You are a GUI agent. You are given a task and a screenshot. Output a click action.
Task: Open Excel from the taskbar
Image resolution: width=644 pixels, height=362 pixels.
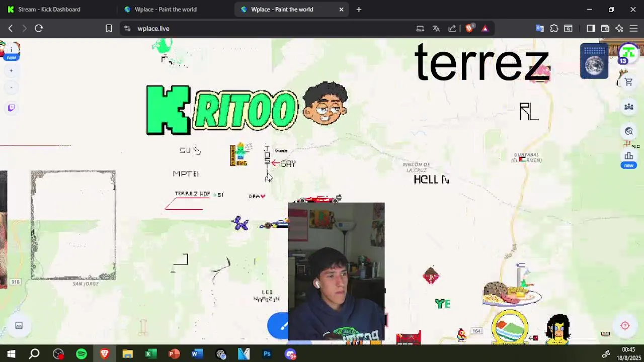click(150, 354)
